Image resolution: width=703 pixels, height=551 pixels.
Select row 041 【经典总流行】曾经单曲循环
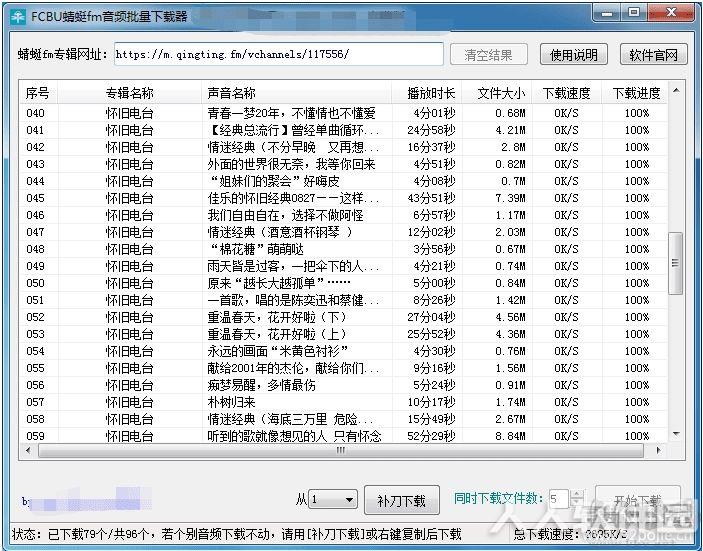343,130
